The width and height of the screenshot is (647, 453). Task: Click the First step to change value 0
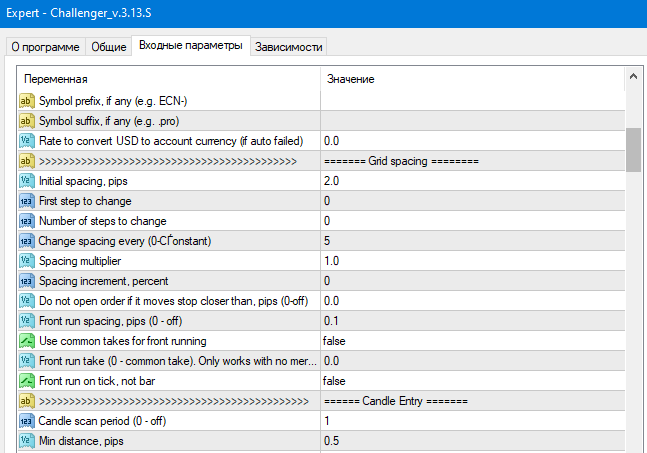click(x=327, y=201)
